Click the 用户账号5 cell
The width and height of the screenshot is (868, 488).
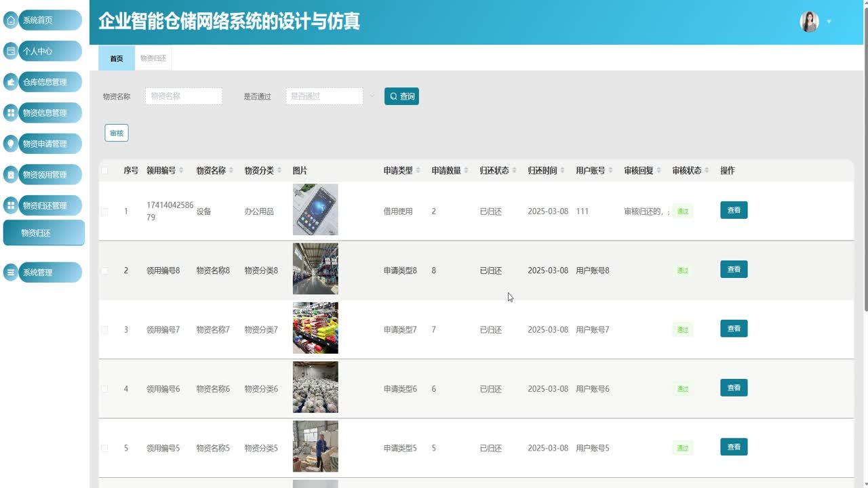[593, 448]
